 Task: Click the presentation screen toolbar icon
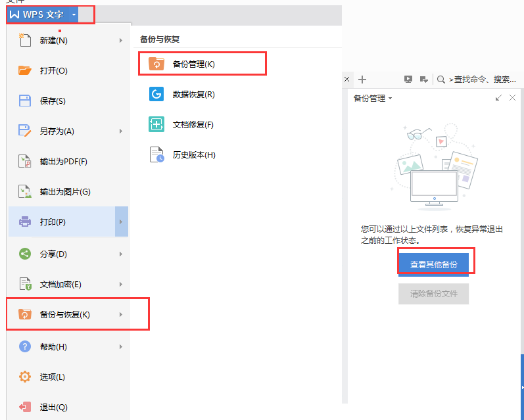(408, 79)
